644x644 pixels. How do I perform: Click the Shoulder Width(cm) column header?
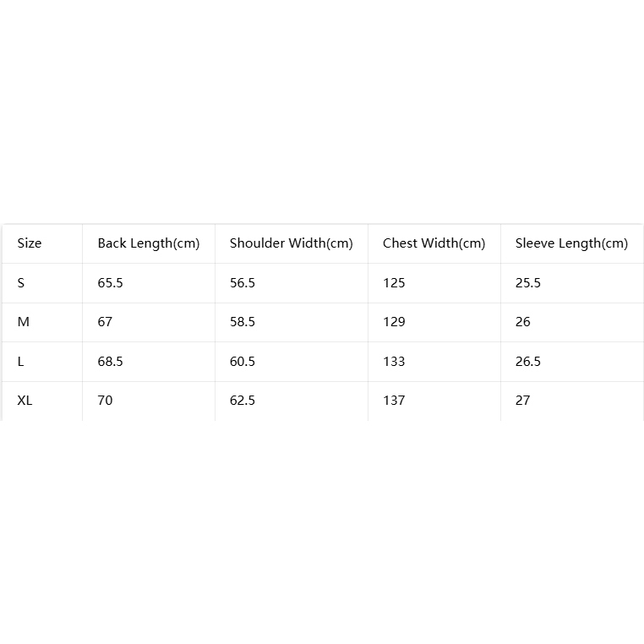292,243
